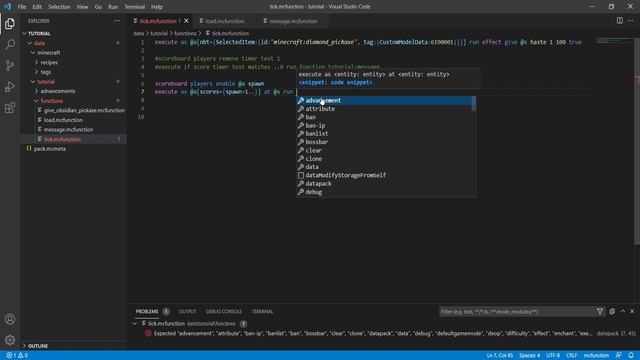The height and width of the screenshot is (360, 640).
Task: Click CRLF end of line setting
Action: pyautogui.click(x=571, y=356)
